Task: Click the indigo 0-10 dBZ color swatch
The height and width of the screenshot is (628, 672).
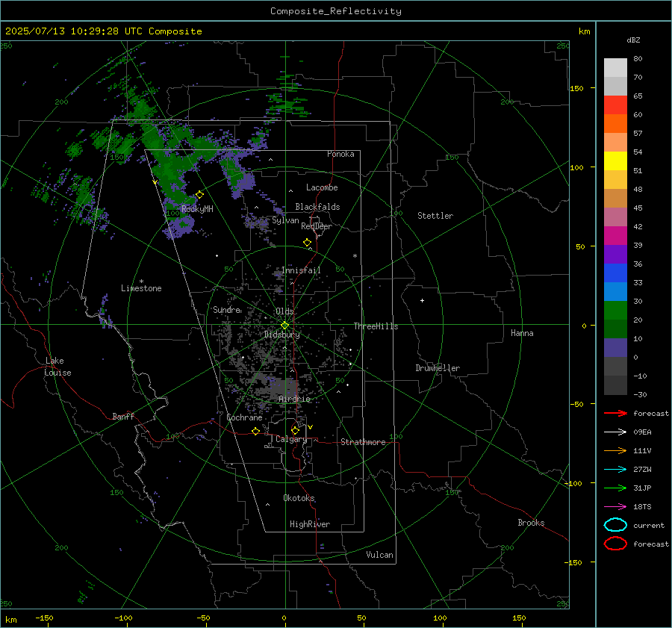Action: (615, 348)
